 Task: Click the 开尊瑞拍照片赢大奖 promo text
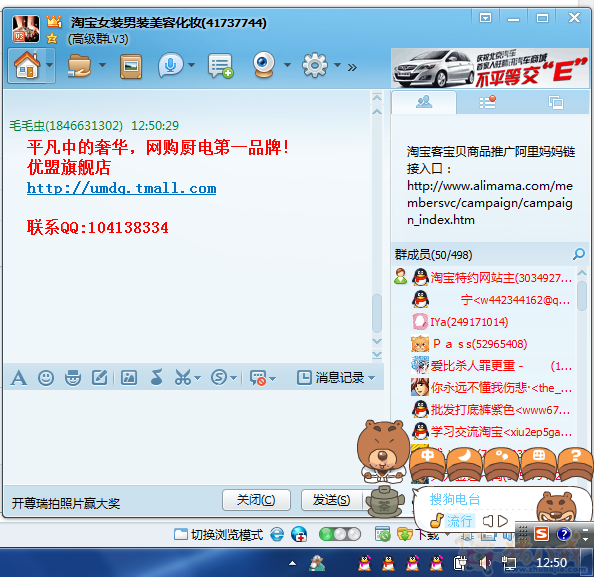66,503
